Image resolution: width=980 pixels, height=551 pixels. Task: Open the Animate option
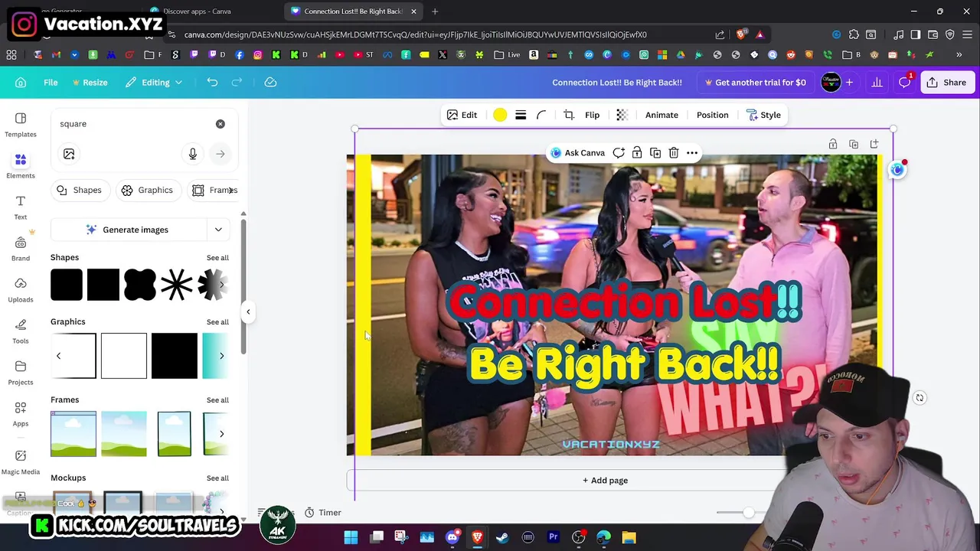tap(661, 115)
